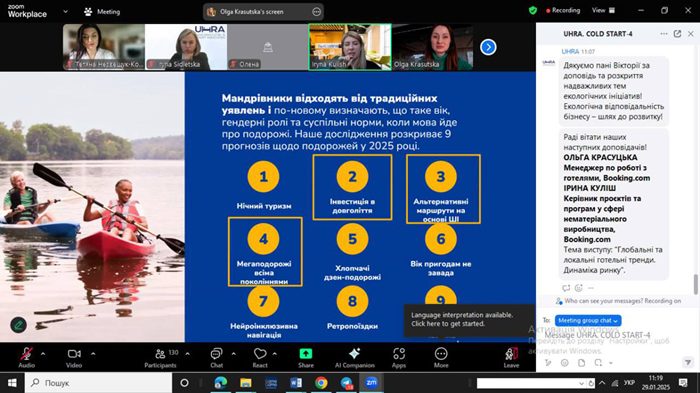Open chat options arrow next to Chat
700x393 pixels.
[x=233, y=354]
